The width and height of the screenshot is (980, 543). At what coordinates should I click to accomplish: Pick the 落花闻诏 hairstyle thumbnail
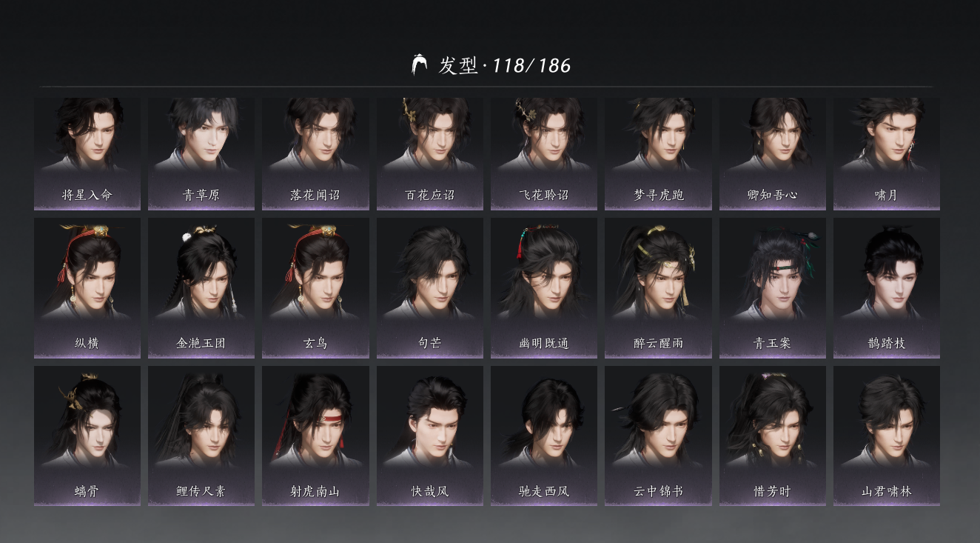(315, 154)
